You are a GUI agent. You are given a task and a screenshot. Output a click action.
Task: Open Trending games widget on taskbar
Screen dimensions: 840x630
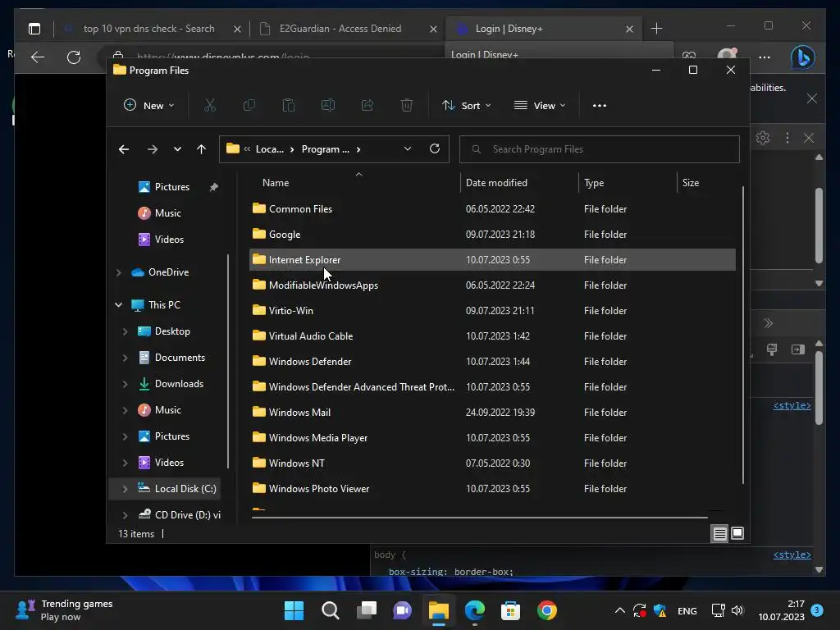[64, 610]
